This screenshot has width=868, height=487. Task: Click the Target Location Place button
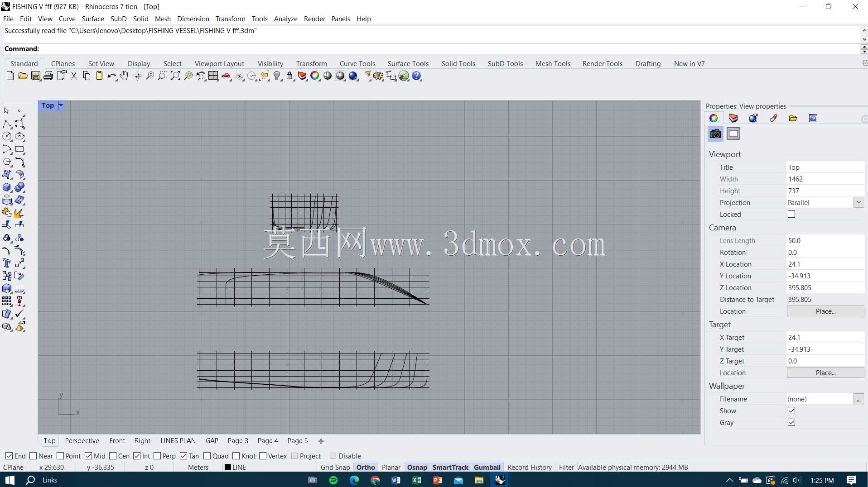tap(825, 373)
